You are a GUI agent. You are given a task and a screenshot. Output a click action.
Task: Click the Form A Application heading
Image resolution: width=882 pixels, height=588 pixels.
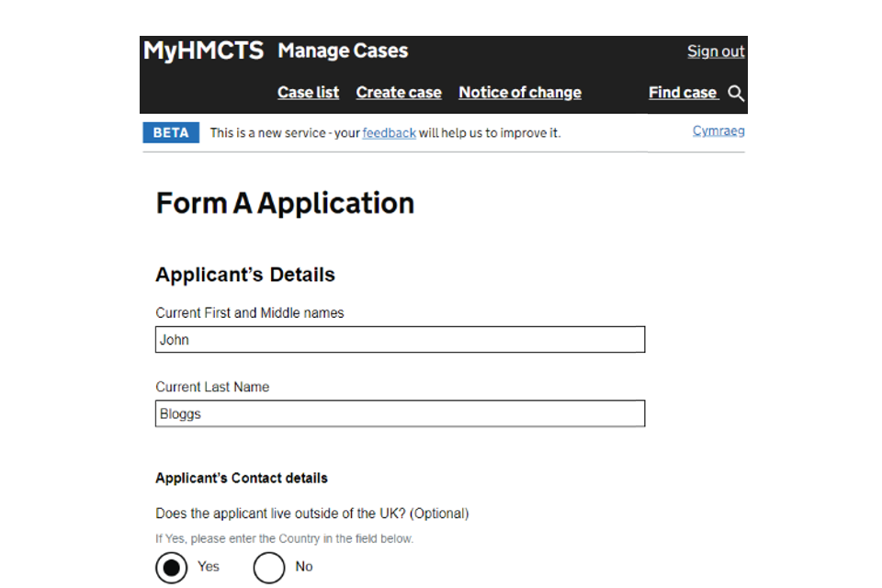click(285, 203)
